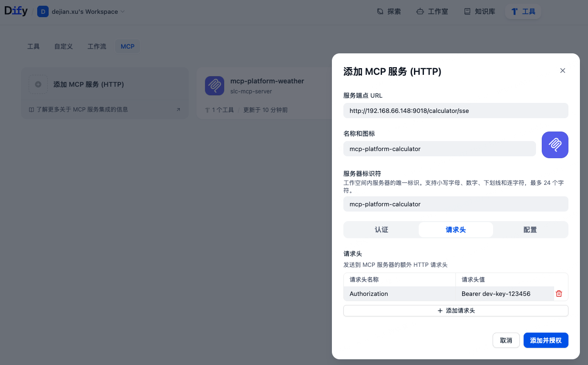Switch to the MCP tab
588x365 pixels.
[x=127, y=47]
